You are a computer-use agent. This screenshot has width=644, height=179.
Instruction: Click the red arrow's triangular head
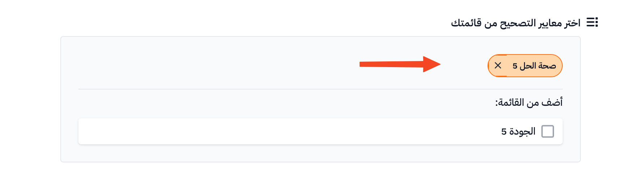[x=432, y=64]
